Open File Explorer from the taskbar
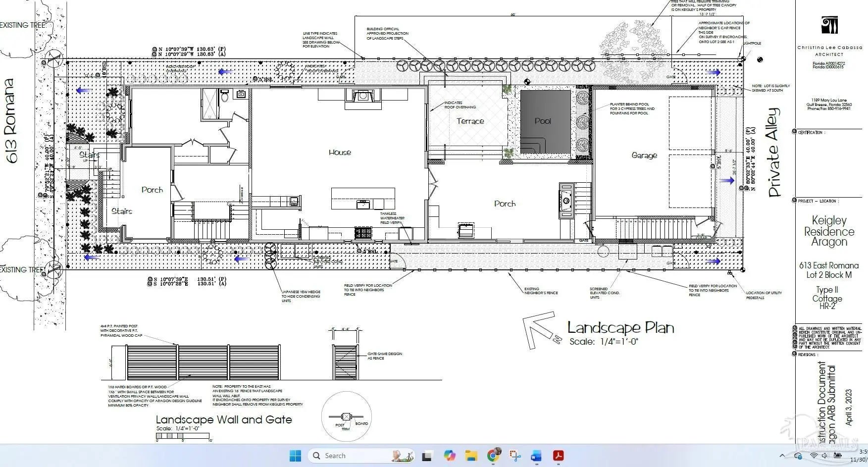Screen dimensions: 868x467 tap(470, 456)
